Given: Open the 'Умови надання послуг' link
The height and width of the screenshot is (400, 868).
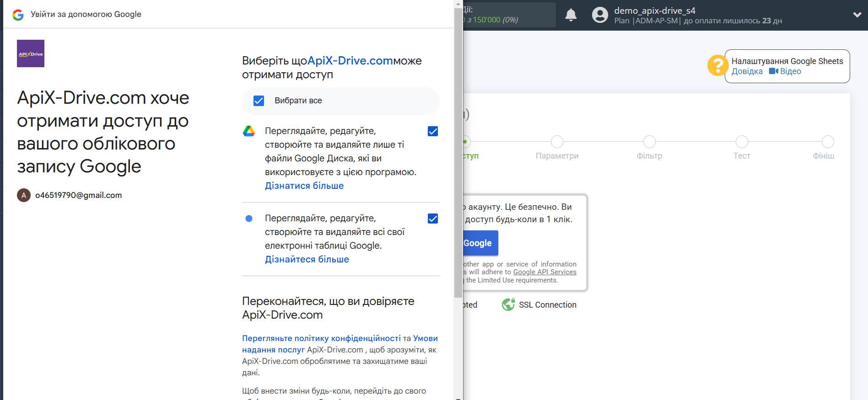Looking at the screenshot, I should tap(340, 344).
